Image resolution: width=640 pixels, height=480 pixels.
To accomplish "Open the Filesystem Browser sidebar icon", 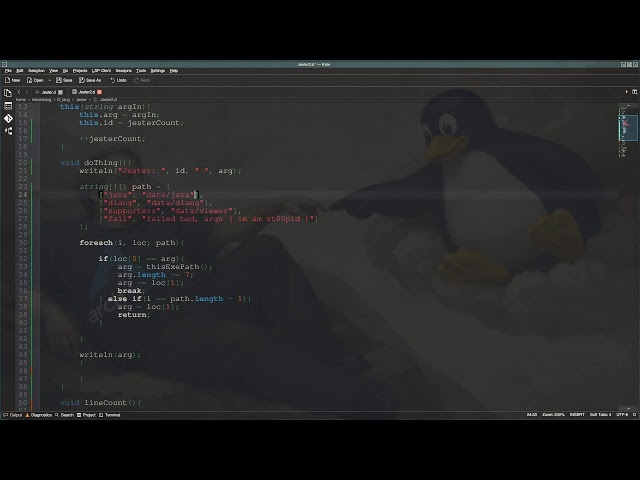I will click(x=8, y=106).
